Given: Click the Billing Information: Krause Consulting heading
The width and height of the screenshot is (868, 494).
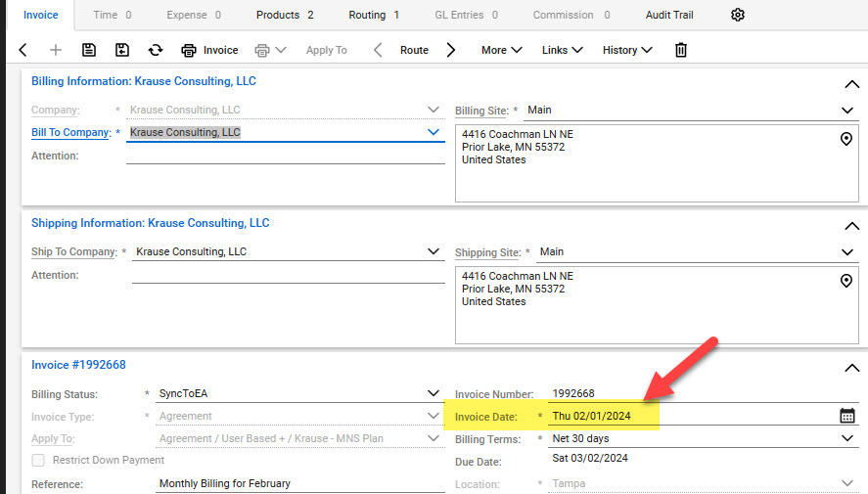Looking at the screenshot, I should pos(144,81).
